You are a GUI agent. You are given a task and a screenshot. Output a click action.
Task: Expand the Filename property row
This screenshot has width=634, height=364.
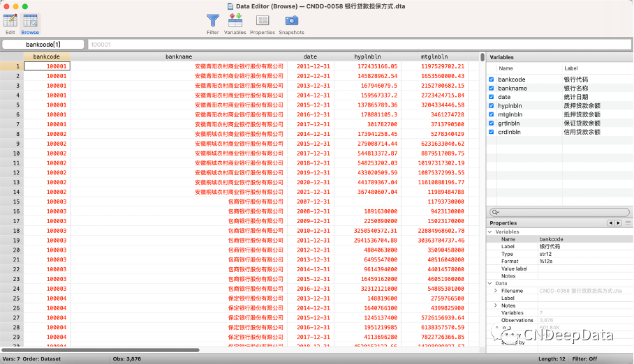click(496, 291)
